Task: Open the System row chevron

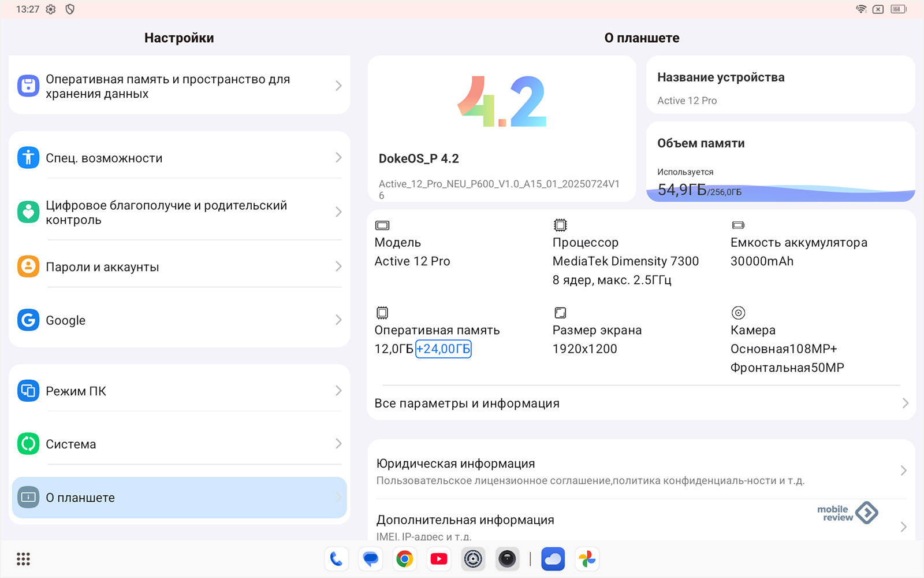Action: (338, 443)
